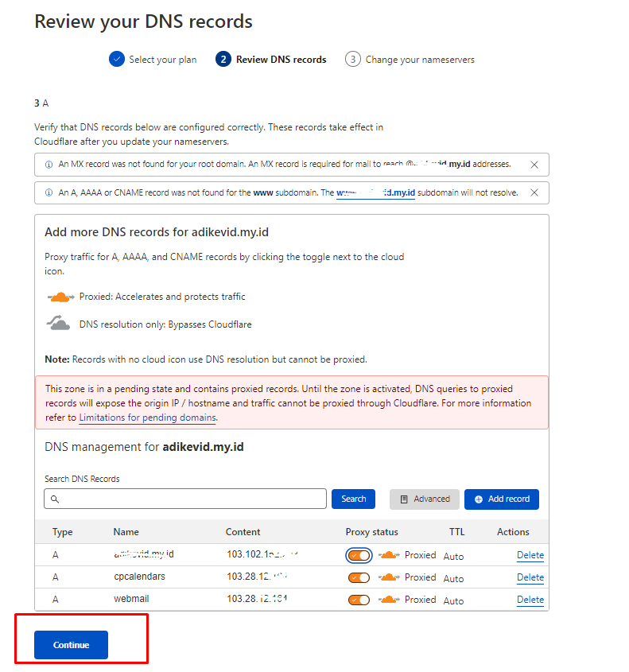Delete the cpcalendars A record
629x672 pixels.
[530, 577]
